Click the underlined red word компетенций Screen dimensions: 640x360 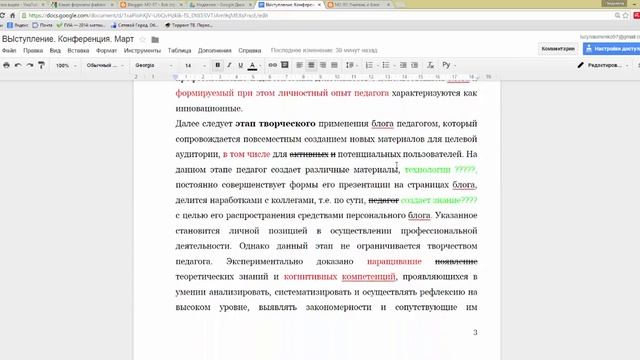pos(369,277)
